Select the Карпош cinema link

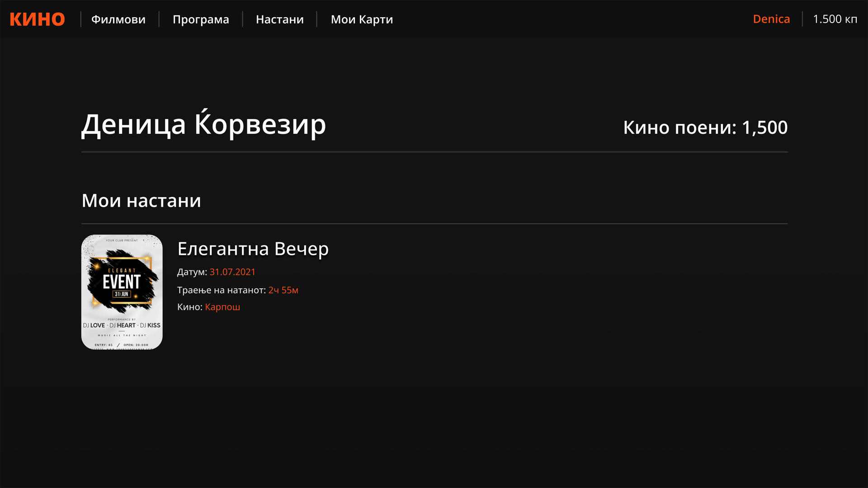pos(222,307)
